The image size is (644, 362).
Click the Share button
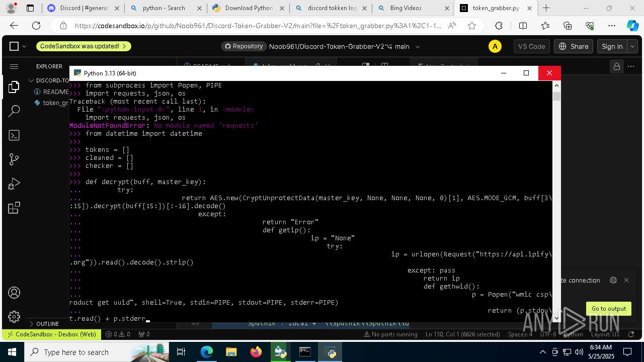(x=574, y=46)
